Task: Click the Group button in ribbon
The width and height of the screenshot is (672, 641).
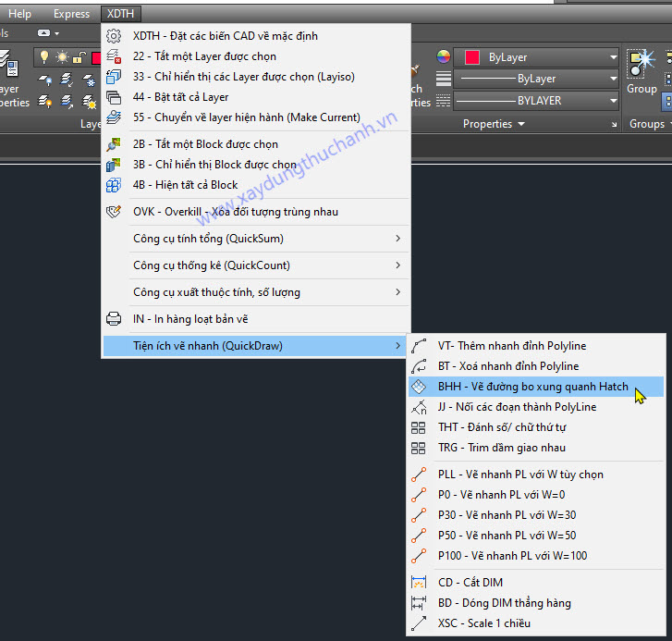Action: [641, 72]
